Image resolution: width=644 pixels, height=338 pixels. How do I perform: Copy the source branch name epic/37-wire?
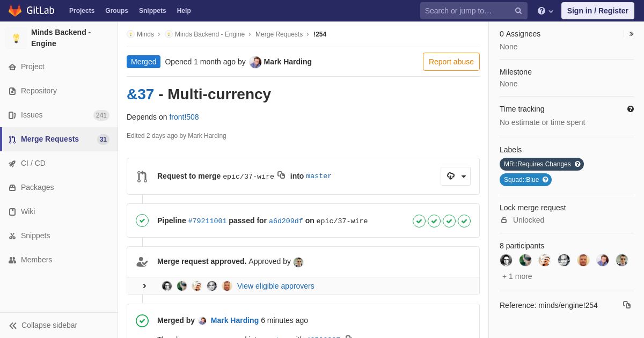pos(281,175)
